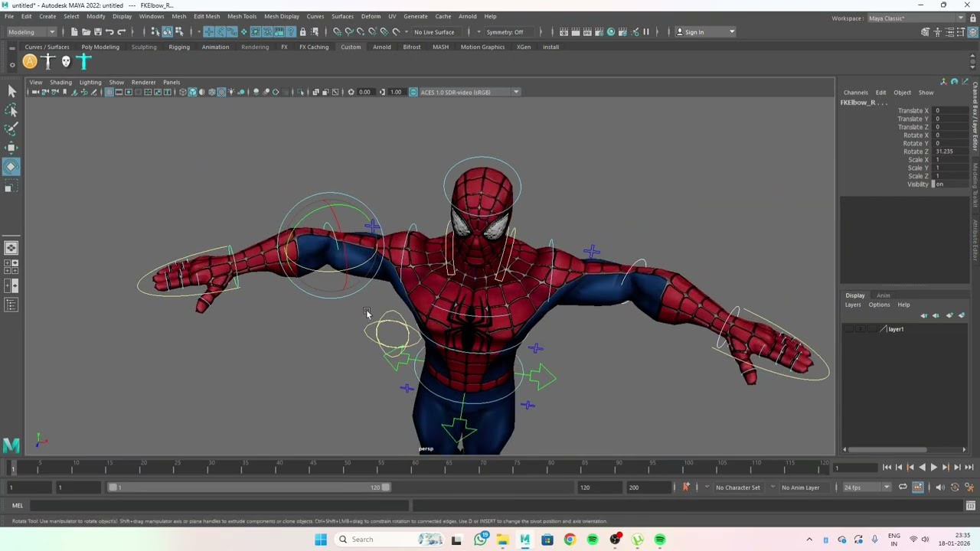Click the Save Scene disk icon

click(x=97, y=31)
